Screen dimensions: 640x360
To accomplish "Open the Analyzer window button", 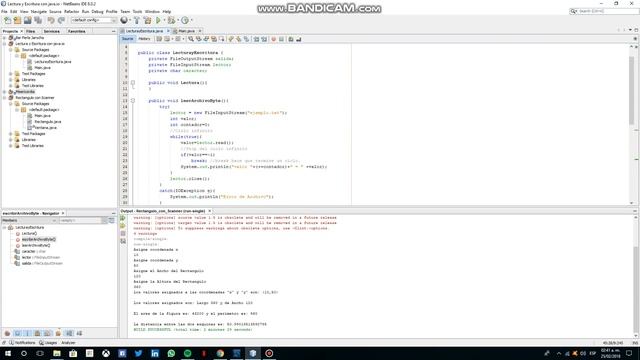I will [x=68, y=343].
